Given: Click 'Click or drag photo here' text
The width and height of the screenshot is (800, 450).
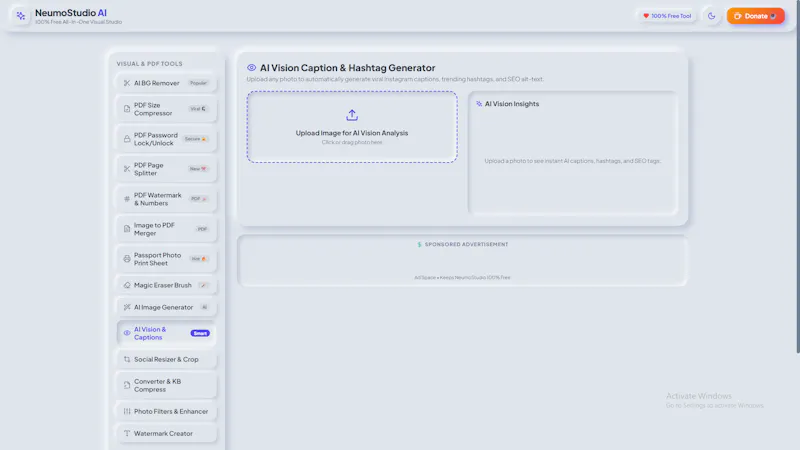Looking at the screenshot, I should [x=352, y=142].
